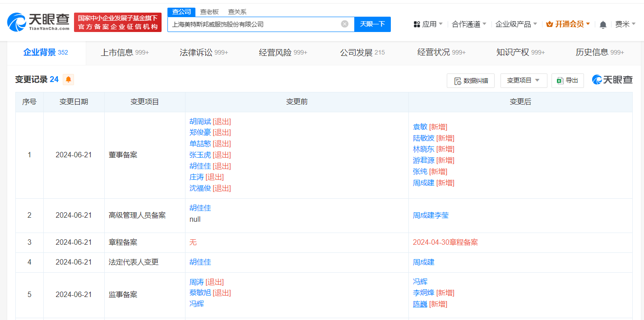Open the 应用 apps grid icon
644x320 pixels.
click(417, 24)
